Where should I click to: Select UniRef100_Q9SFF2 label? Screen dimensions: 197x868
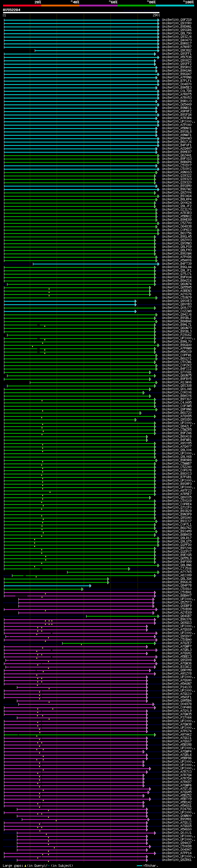tap(177, 64)
